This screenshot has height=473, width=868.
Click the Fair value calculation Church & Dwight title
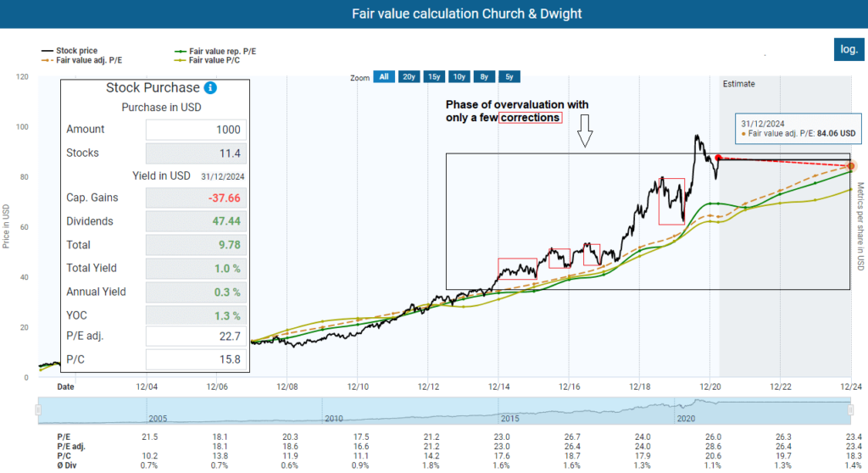(467, 14)
